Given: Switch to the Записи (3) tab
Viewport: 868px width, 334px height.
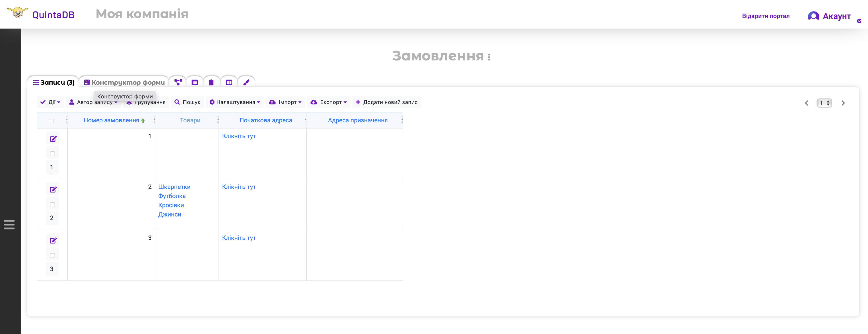Looking at the screenshot, I should (x=53, y=82).
